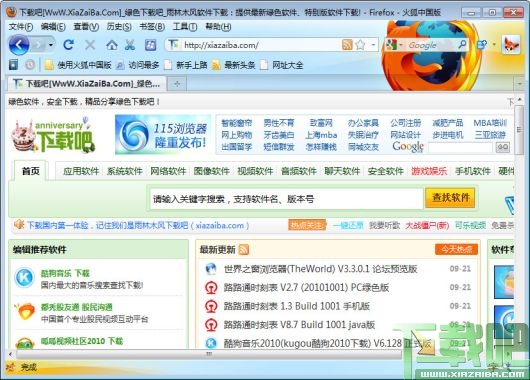Click the speaker icon before the site announcement
Image resolution: width=530 pixels, height=380 pixels.
[19, 224]
